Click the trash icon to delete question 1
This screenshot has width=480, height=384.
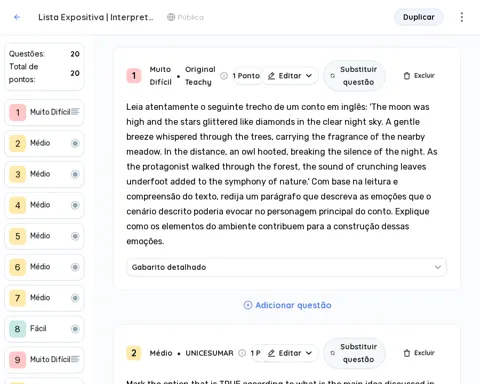tap(407, 76)
